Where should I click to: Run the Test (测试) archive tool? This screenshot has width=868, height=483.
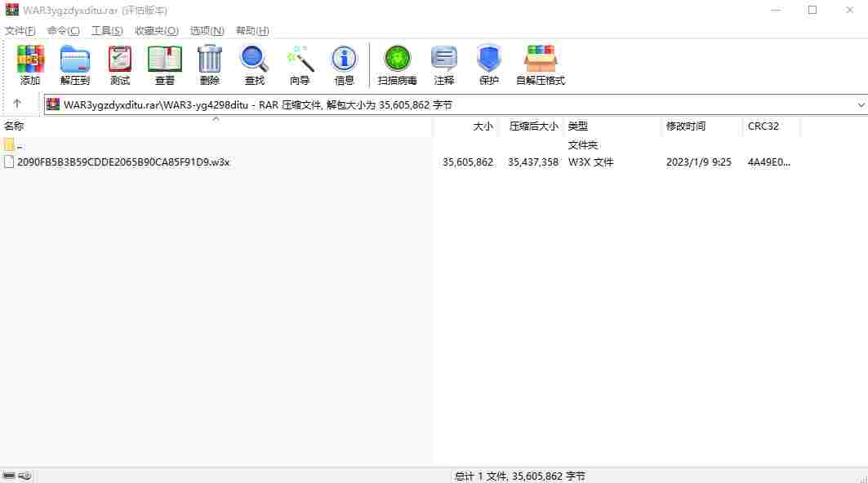click(x=119, y=64)
